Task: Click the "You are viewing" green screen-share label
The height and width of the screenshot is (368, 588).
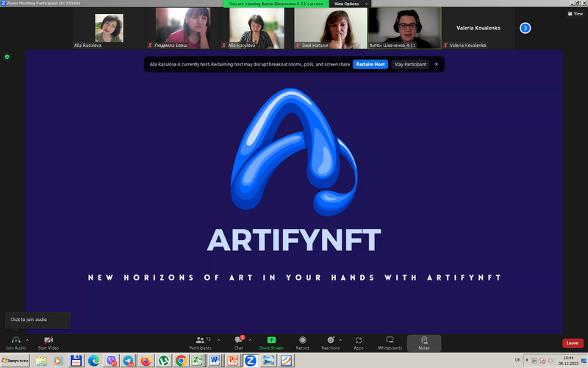Action: pyautogui.click(x=276, y=4)
